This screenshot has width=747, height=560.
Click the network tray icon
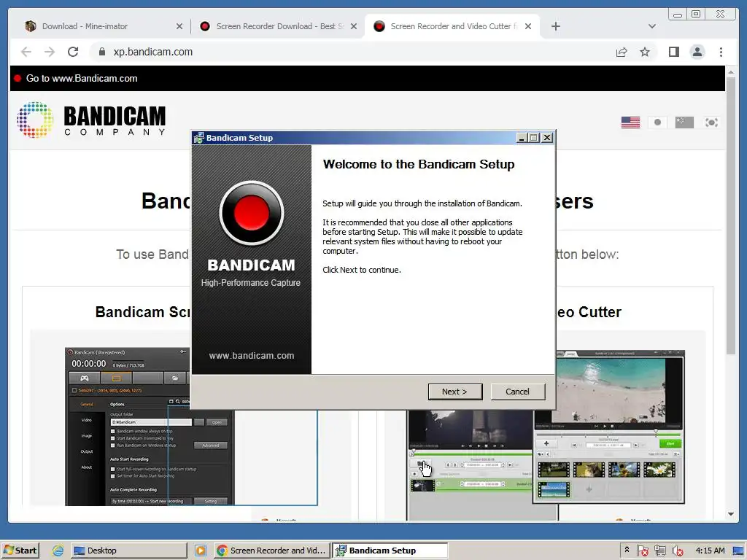pyautogui.click(x=659, y=551)
